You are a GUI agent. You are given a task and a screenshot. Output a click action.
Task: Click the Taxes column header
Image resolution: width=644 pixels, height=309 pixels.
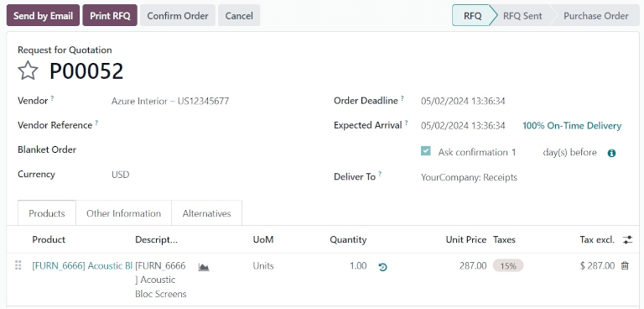(x=504, y=239)
